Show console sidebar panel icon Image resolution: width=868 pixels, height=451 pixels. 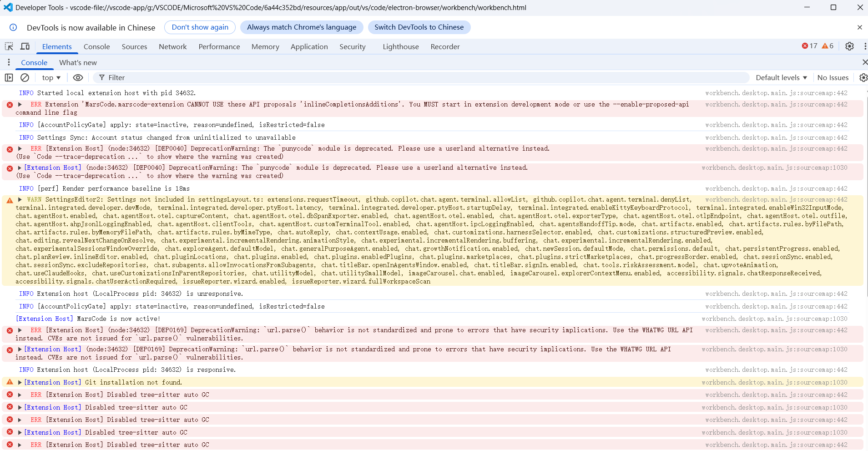point(9,78)
